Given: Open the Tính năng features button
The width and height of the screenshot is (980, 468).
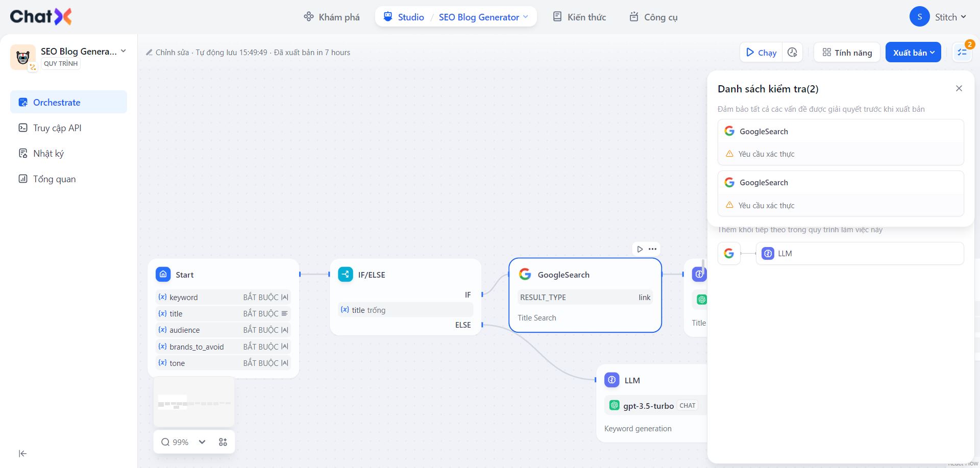Looking at the screenshot, I should pyautogui.click(x=847, y=53).
